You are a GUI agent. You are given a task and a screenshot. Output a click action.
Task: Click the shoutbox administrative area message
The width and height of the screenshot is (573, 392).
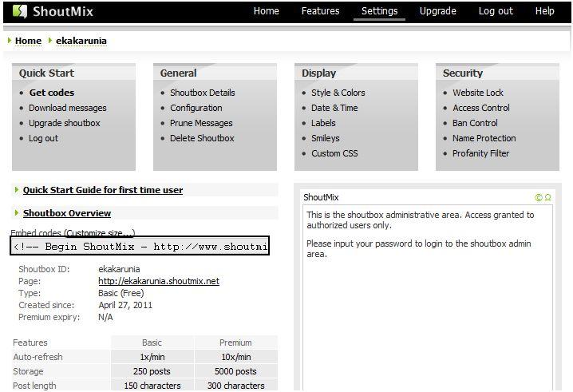[x=421, y=220]
